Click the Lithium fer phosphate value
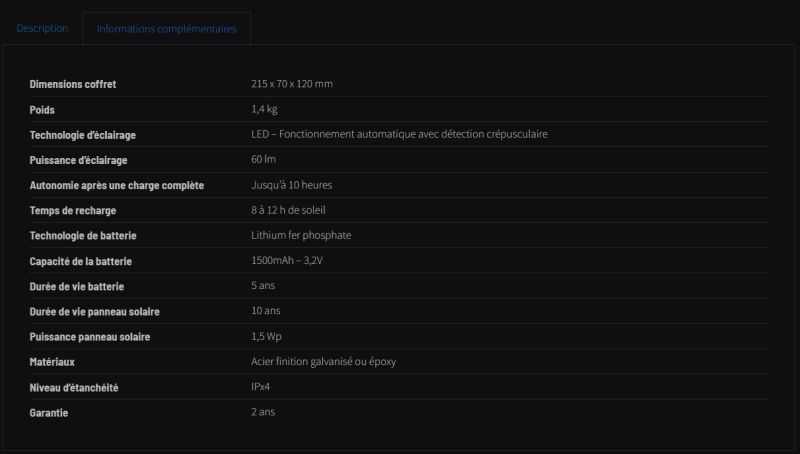This screenshot has width=800, height=454. tap(301, 235)
